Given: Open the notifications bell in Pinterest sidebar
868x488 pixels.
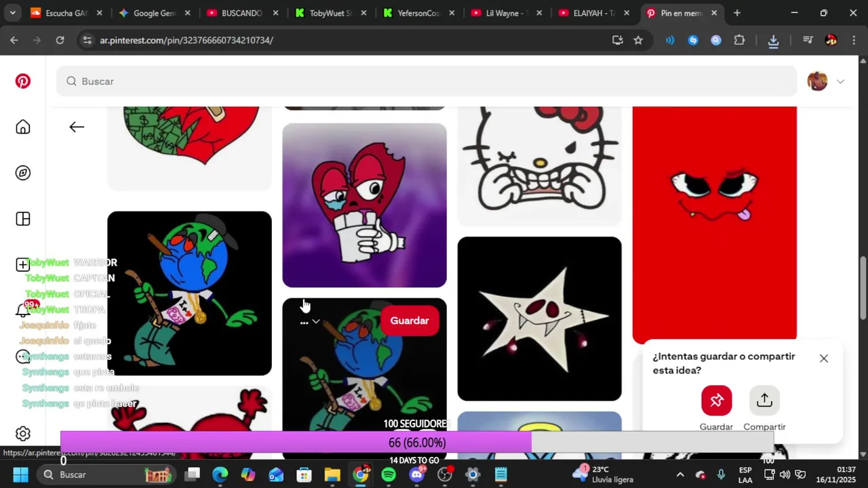Looking at the screenshot, I should (23, 310).
